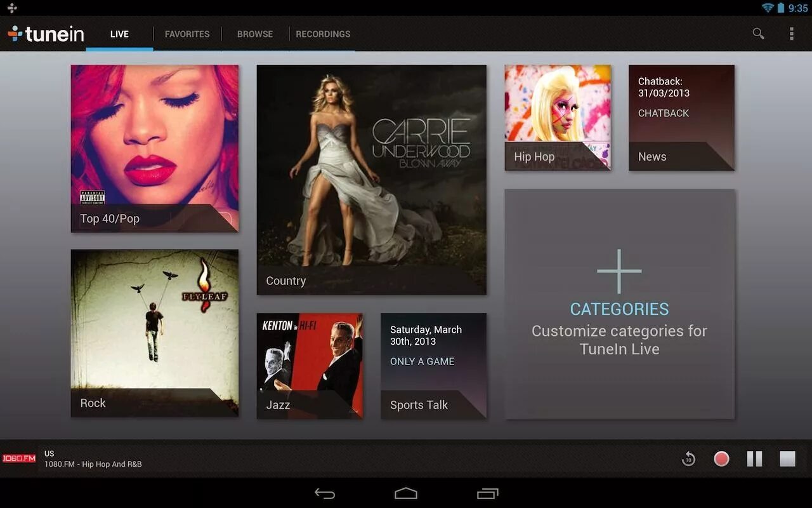The width and height of the screenshot is (812, 508).
Task: Tap the Android home button
Action: click(x=406, y=493)
